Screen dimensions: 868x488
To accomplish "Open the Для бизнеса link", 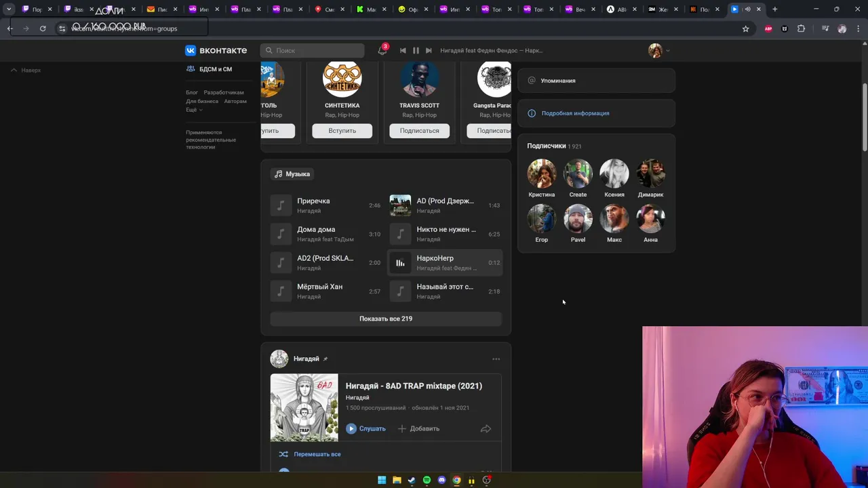I will [202, 101].
